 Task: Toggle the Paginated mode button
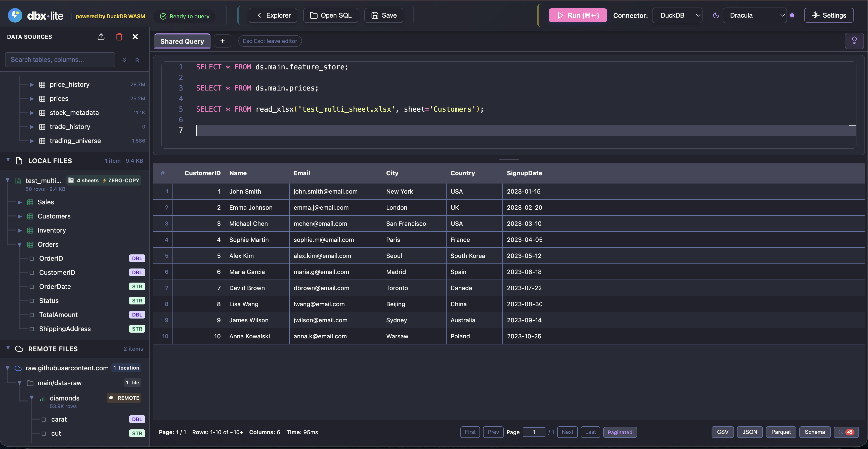coord(620,432)
